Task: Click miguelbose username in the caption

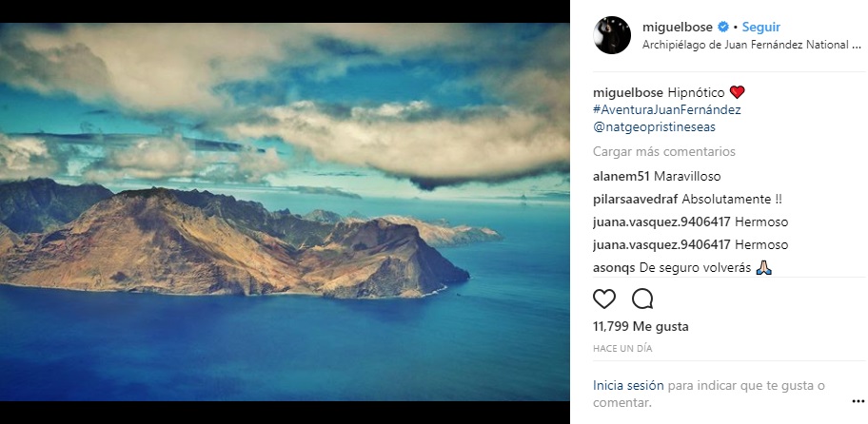Action: coord(626,92)
